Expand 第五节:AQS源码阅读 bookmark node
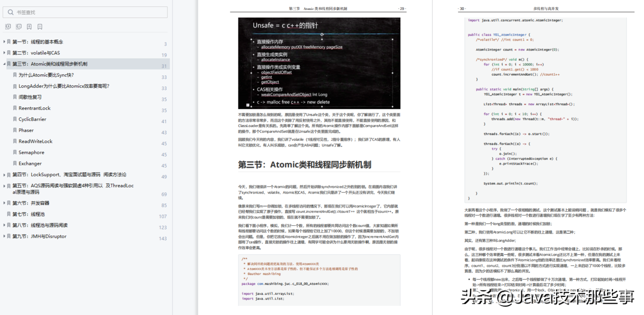Screen dimensions: 644x315 pos(4,186)
